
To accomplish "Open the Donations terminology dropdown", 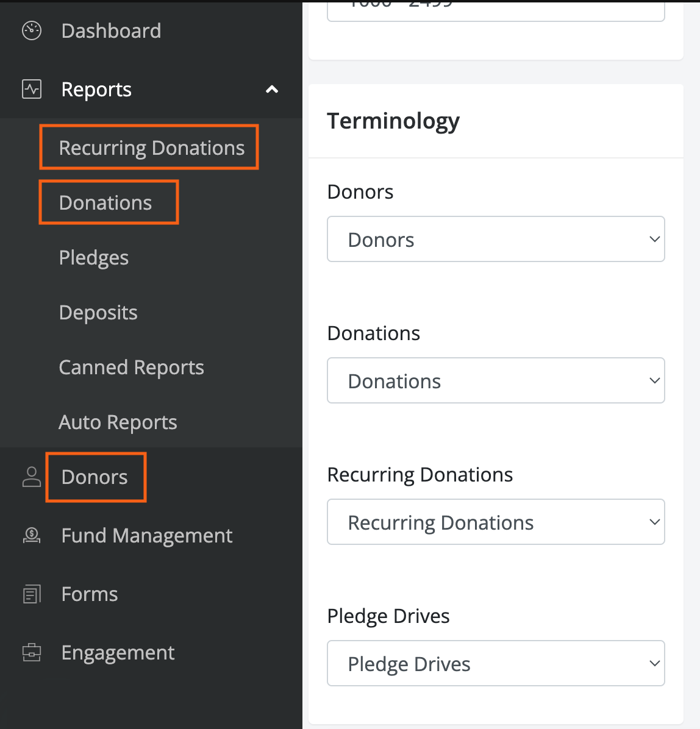I will [496, 381].
